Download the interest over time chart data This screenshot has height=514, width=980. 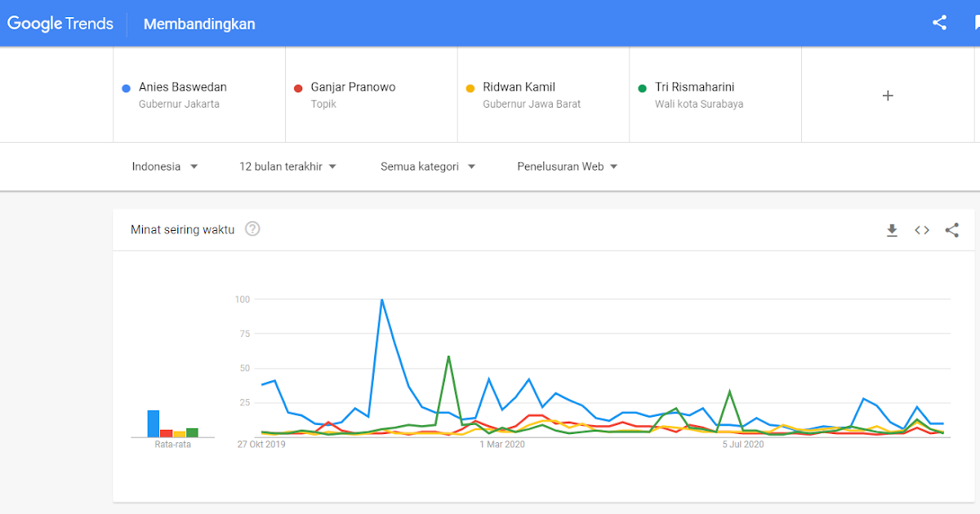pyautogui.click(x=892, y=230)
